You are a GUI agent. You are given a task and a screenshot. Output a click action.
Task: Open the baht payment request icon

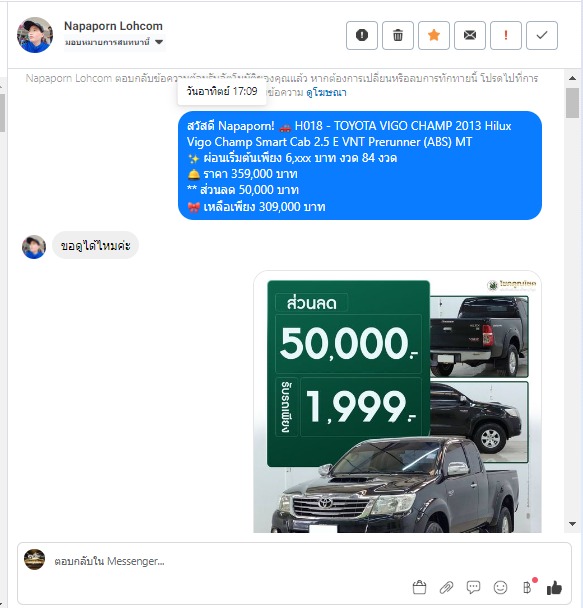(x=528, y=587)
